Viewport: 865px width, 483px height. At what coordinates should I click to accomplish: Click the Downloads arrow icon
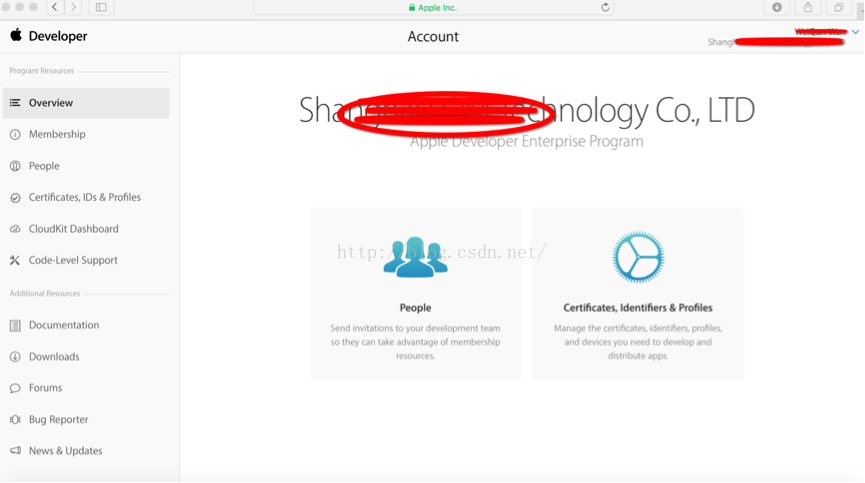click(x=15, y=357)
